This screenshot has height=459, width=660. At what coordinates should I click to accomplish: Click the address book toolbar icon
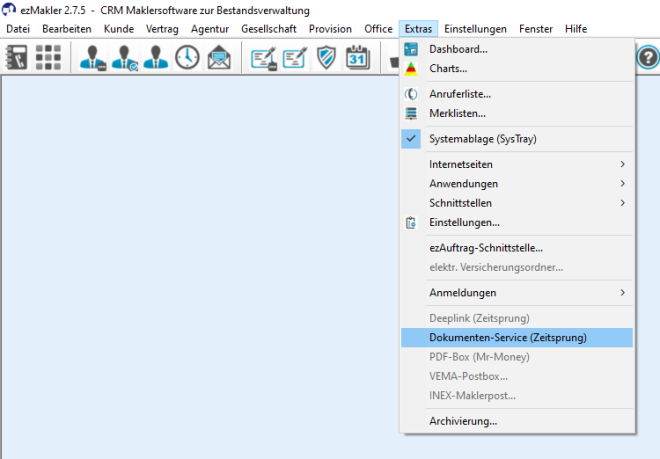coord(17,58)
